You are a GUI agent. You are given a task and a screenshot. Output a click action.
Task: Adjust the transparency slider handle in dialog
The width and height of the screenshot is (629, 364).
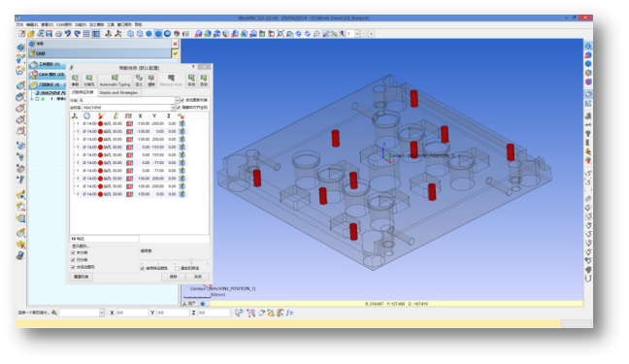191,261
